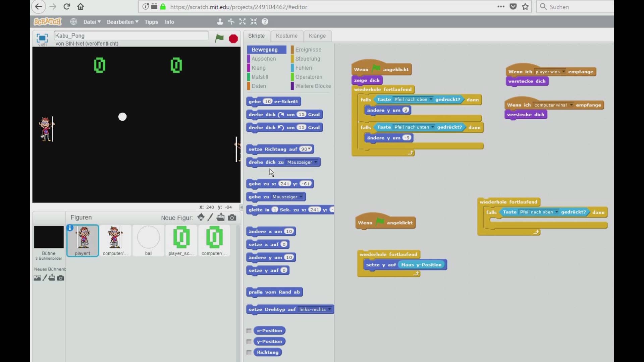644x362 pixels.
Task: Stop all scripts with the red stop sign
Action: (233, 39)
